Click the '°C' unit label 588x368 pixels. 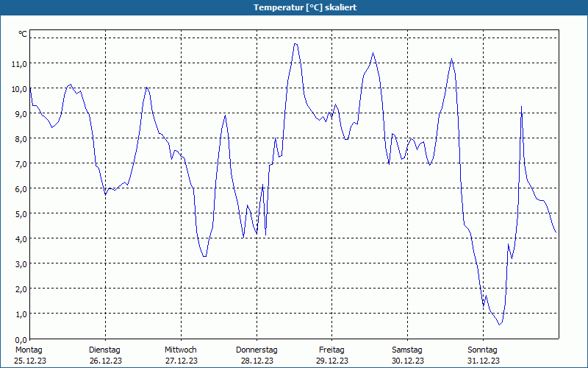[23, 34]
